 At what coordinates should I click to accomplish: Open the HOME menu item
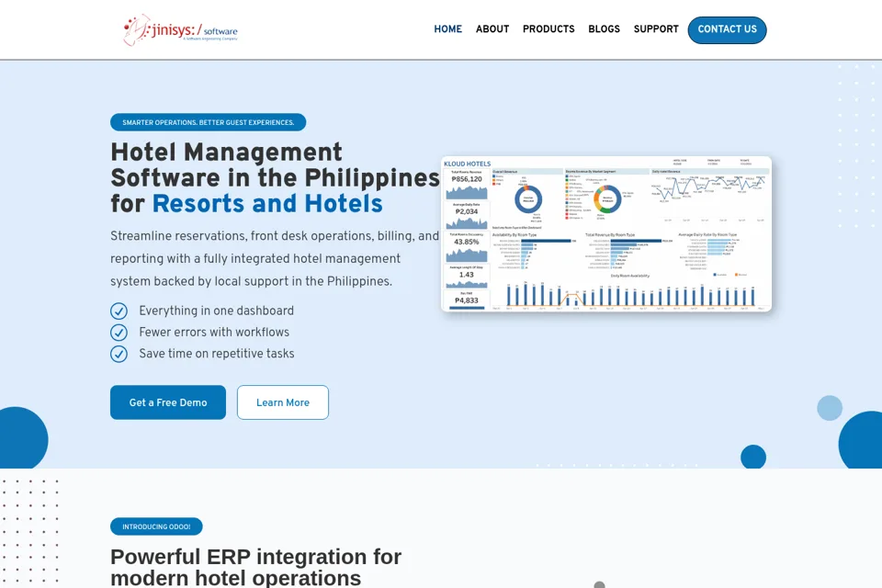coord(447,29)
